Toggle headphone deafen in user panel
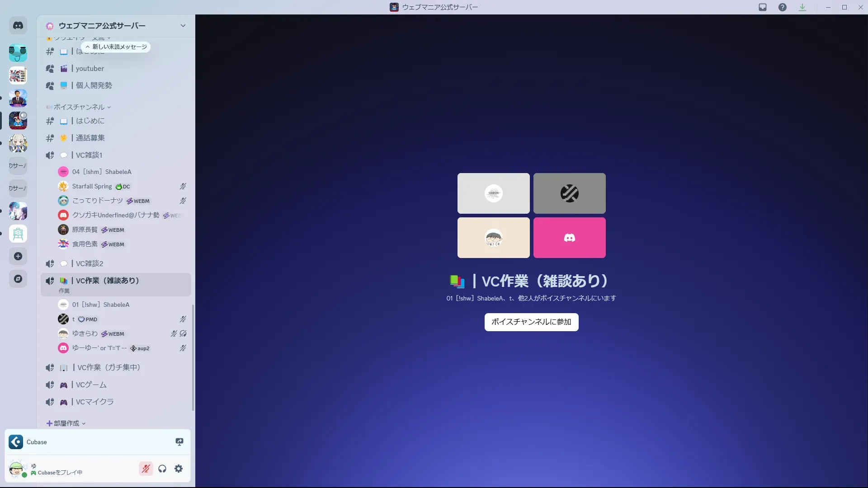This screenshot has width=868, height=488. coord(162,469)
